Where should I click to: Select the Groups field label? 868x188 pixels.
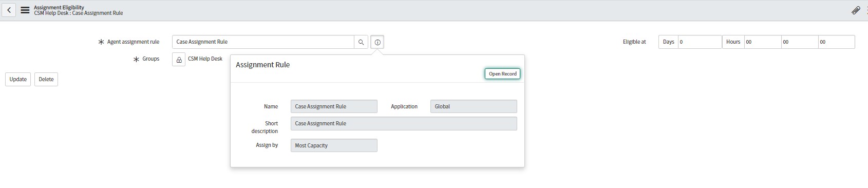[x=150, y=59]
